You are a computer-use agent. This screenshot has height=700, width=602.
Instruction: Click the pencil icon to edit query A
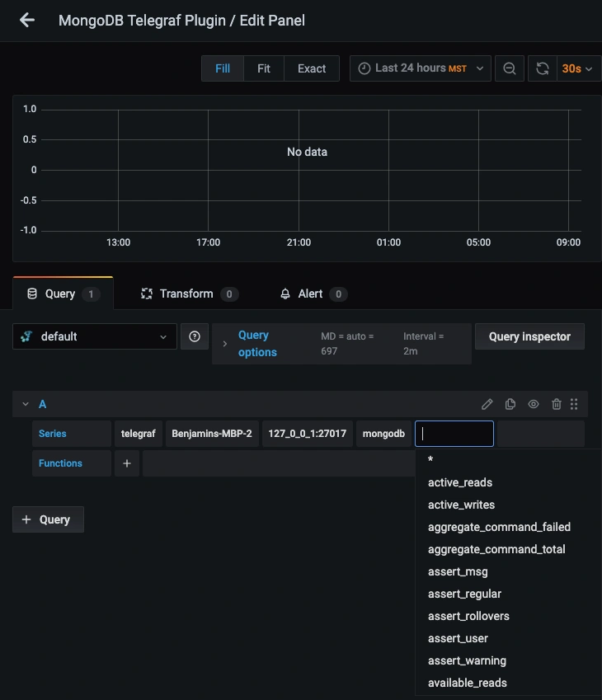pyautogui.click(x=487, y=404)
